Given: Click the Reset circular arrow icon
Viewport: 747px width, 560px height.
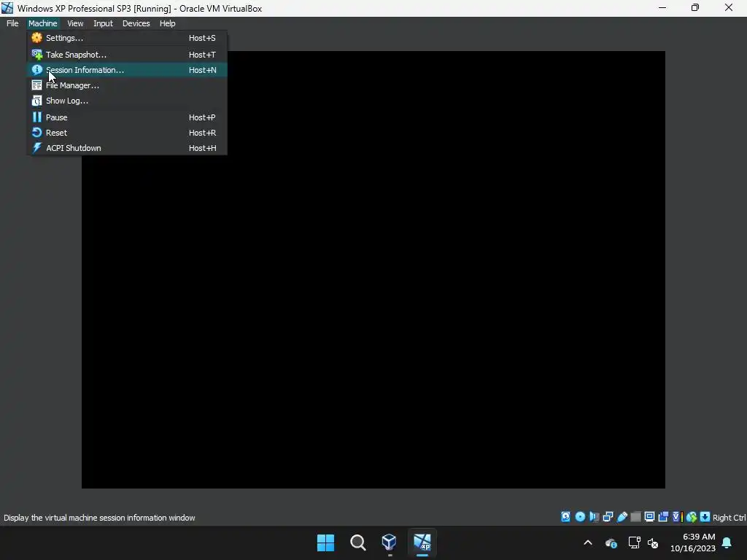Looking at the screenshot, I should pos(36,133).
